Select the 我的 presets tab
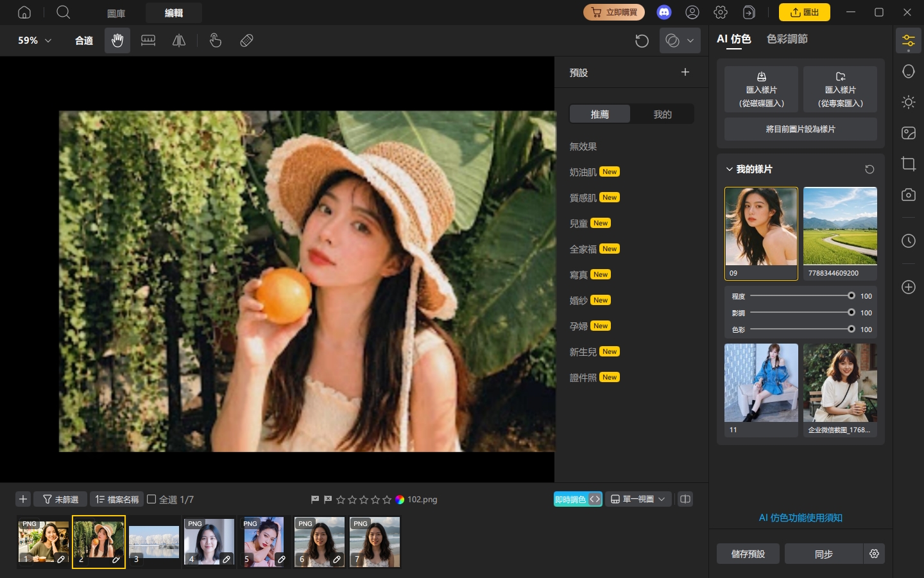924x578 pixels. click(x=663, y=114)
